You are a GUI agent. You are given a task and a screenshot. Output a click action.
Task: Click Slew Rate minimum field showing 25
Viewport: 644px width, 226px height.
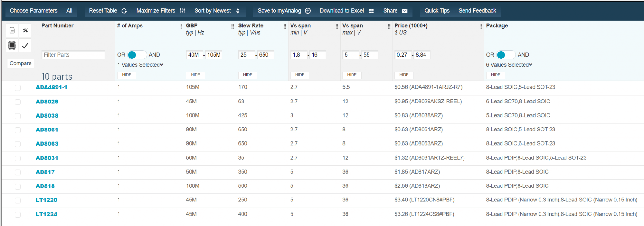(247, 55)
